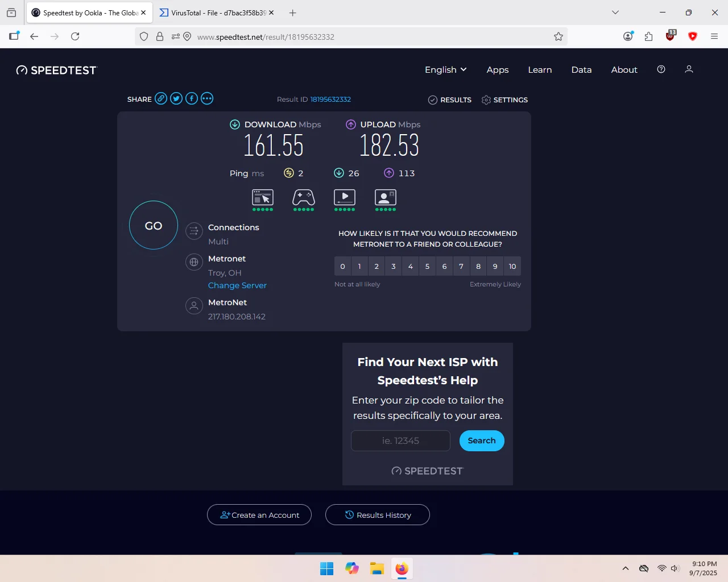
Task: Reload the current page
Action: click(x=75, y=36)
